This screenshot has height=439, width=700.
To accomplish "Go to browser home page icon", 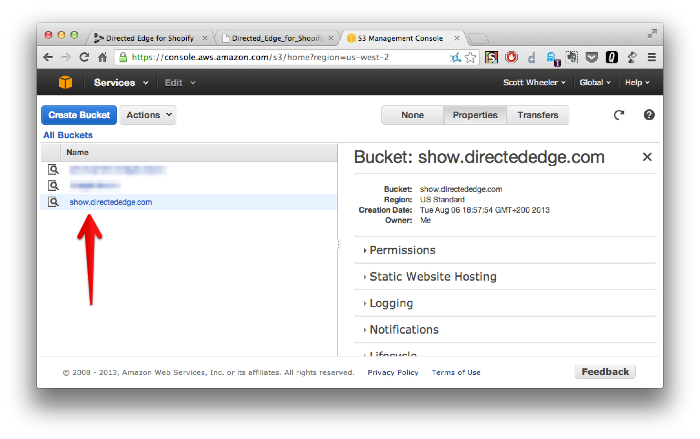I will (x=103, y=57).
